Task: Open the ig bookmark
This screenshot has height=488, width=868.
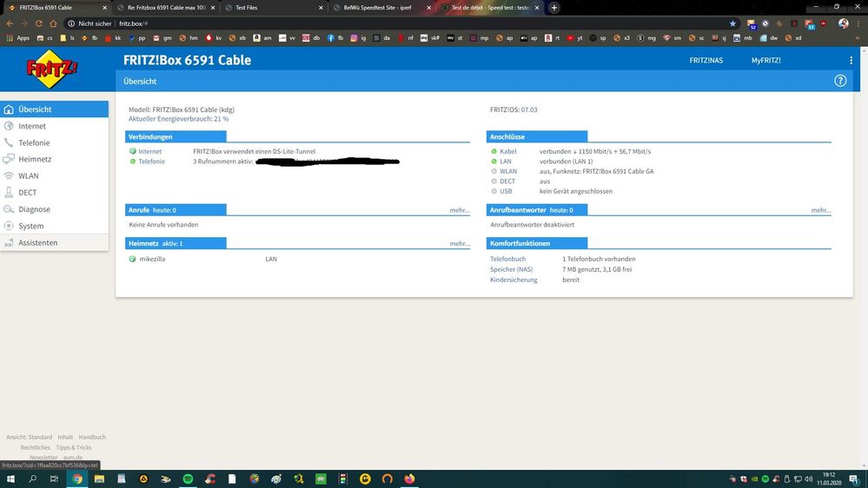Action: click(359, 38)
